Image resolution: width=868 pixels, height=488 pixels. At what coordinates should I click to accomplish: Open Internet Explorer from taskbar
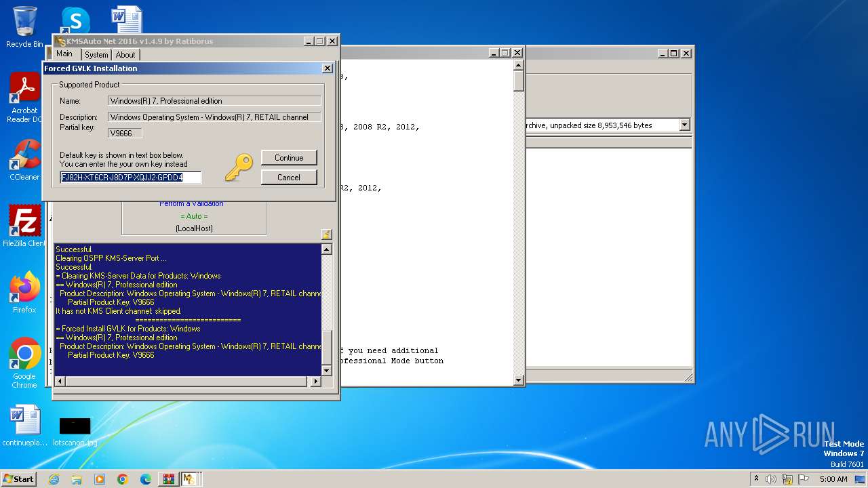(54, 479)
